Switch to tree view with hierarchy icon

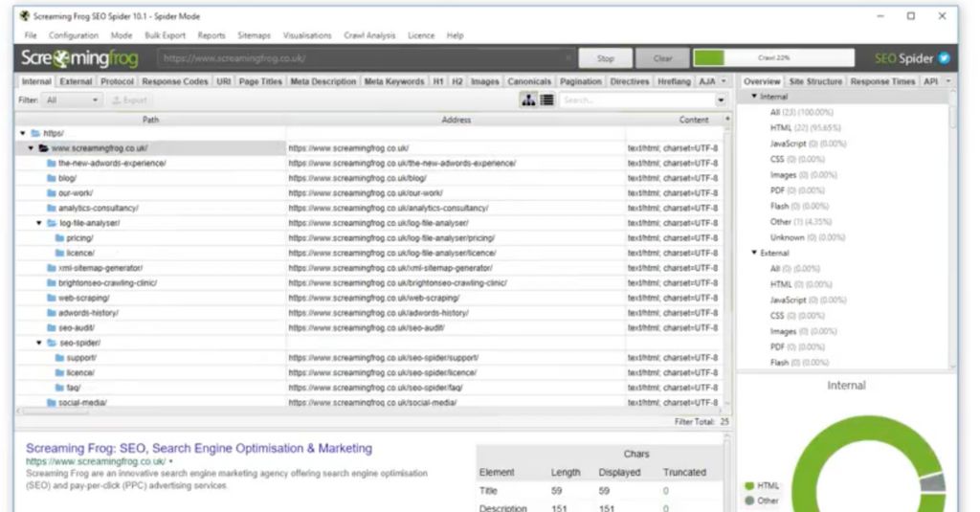[528, 100]
